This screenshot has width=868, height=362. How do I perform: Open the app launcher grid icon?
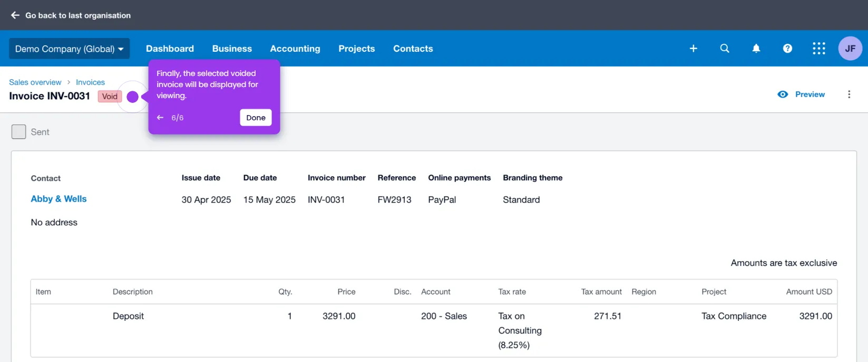tap(819, 49)
